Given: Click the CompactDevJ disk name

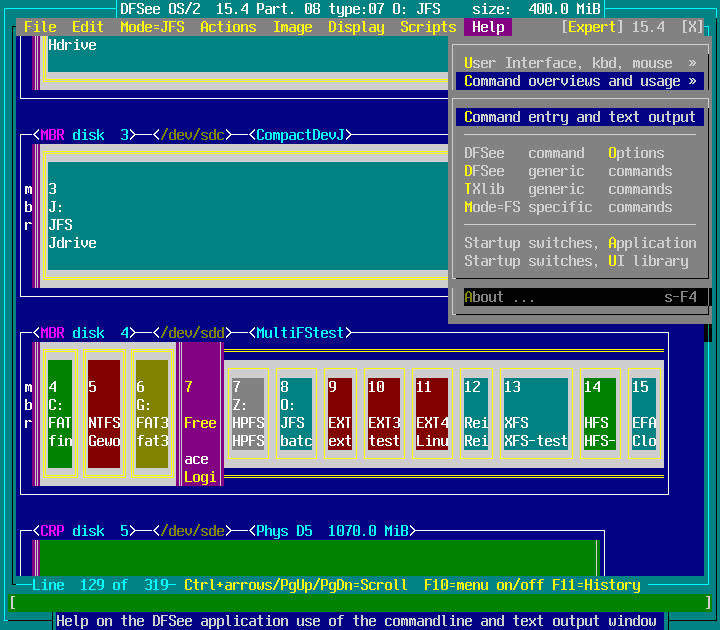Looking at the screenshot, I should (300, 135).
